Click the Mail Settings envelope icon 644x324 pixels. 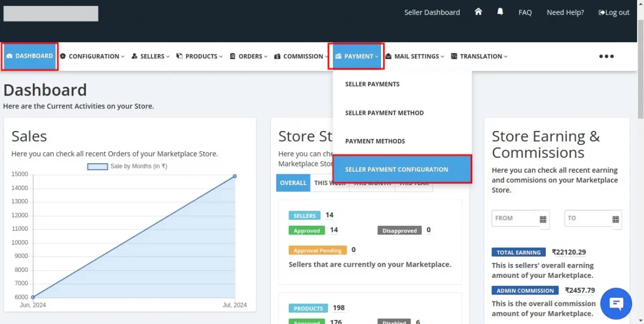click(389, 56)
